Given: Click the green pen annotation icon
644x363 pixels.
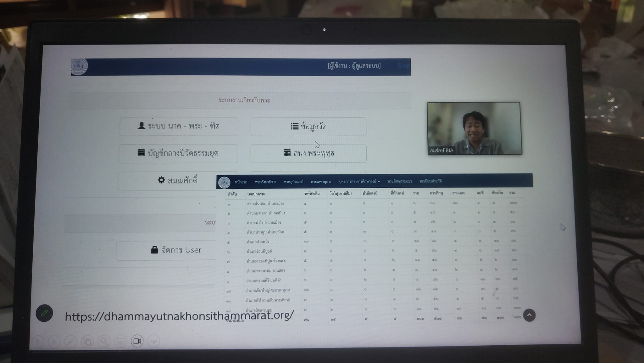Looking at the screenshot, I should [44, 313].
